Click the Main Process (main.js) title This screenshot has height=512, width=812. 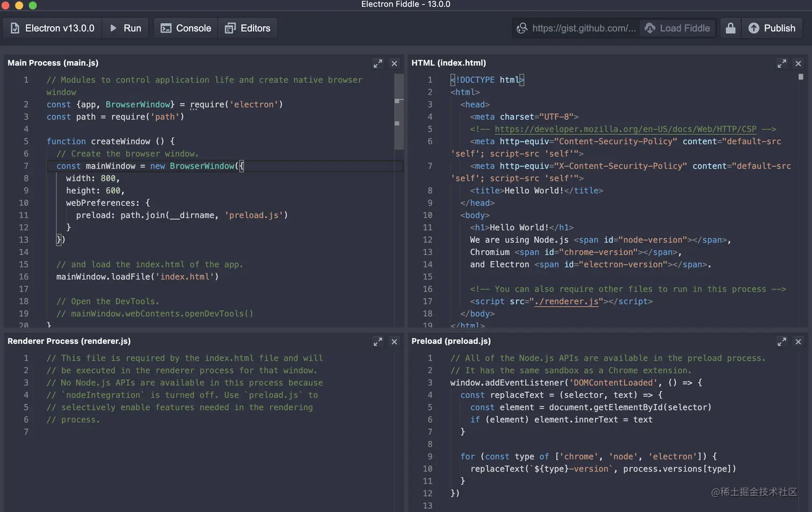pyautogui.click(x=53, y=63)
